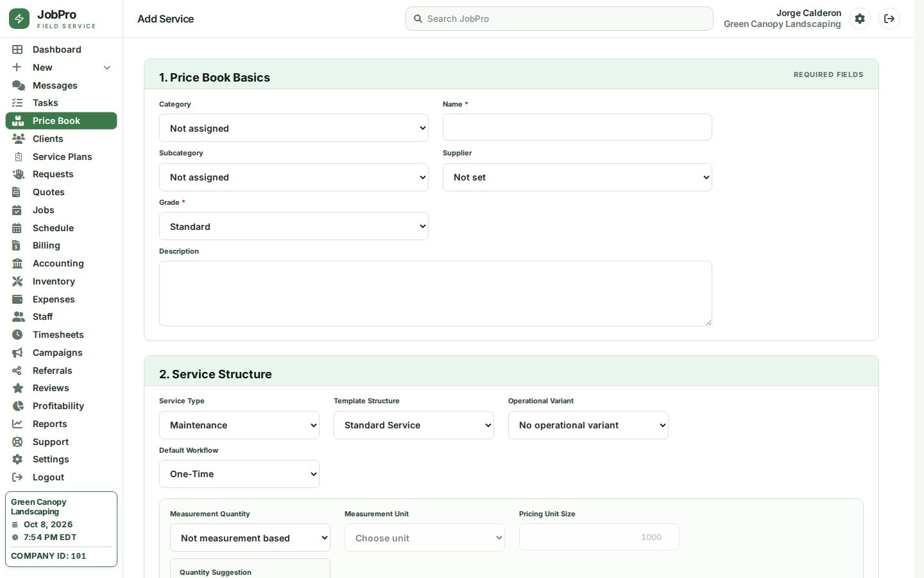924x578 pixels.
Task: Open the Default Workflow dropdown
Action: (x=239, y=474)
